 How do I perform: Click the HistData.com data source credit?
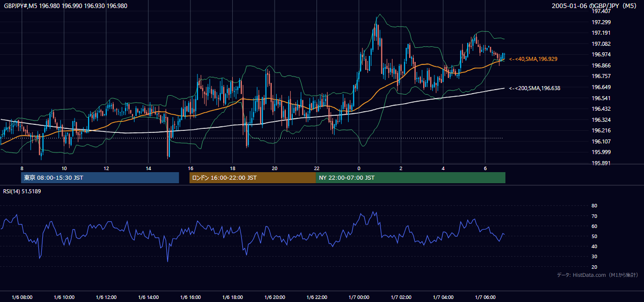(x=598, y=275)
